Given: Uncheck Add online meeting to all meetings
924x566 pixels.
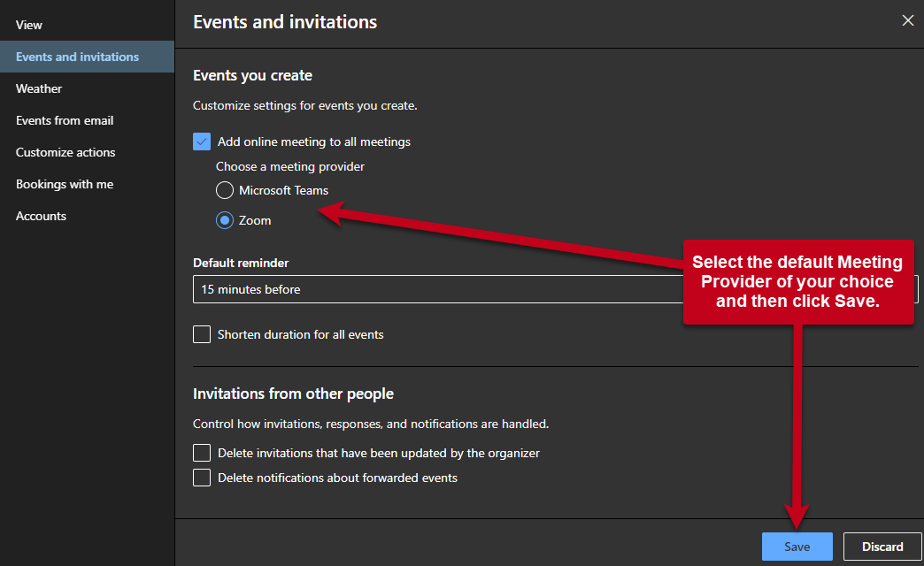Looking at the screenshot, I should coord(202,141).
